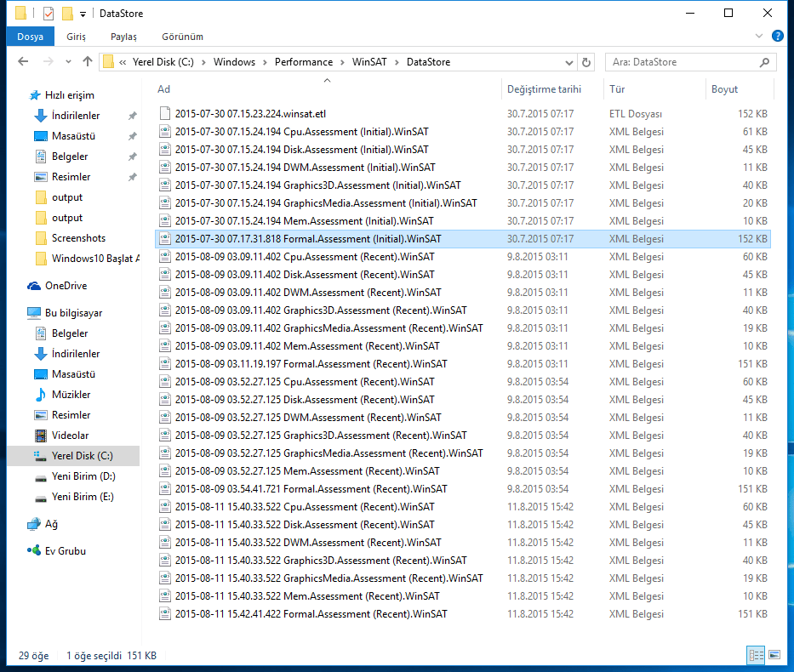Viewport: 794px width, 672px height.
Task: Open the Help question mark icon
Action: point(777,37)
